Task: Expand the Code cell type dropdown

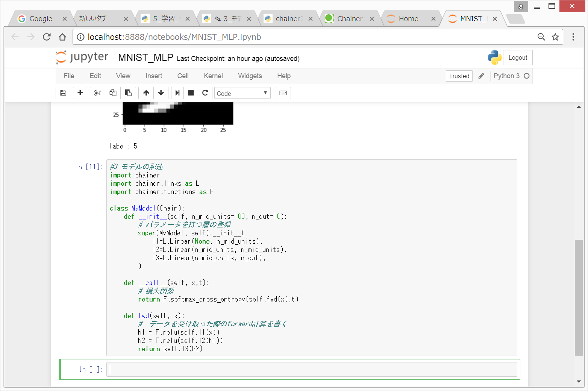Action: pos(242,93)
